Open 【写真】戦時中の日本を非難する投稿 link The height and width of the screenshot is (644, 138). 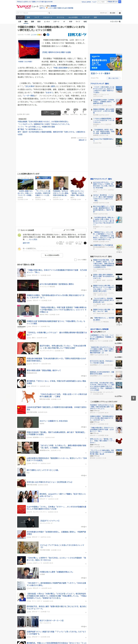click(56, 52)
